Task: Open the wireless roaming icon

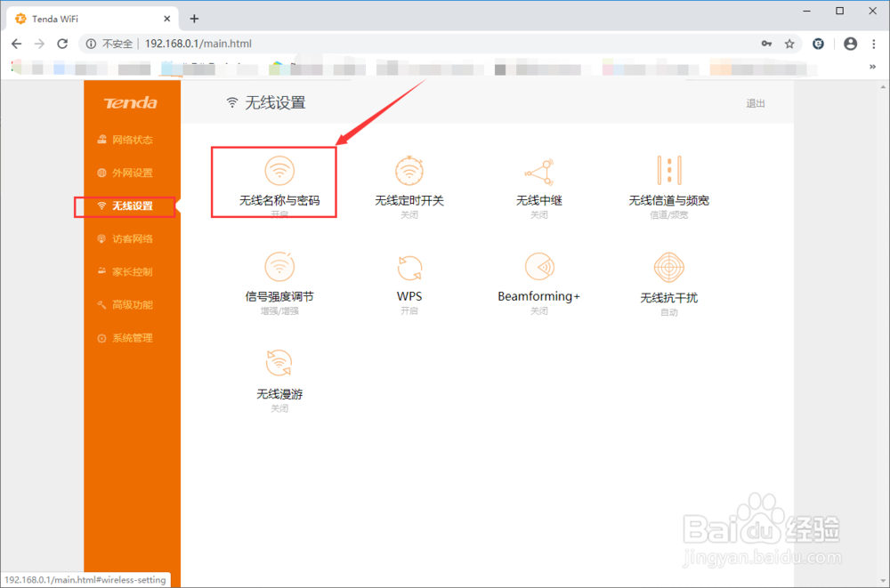Action: tap(279, 363)
